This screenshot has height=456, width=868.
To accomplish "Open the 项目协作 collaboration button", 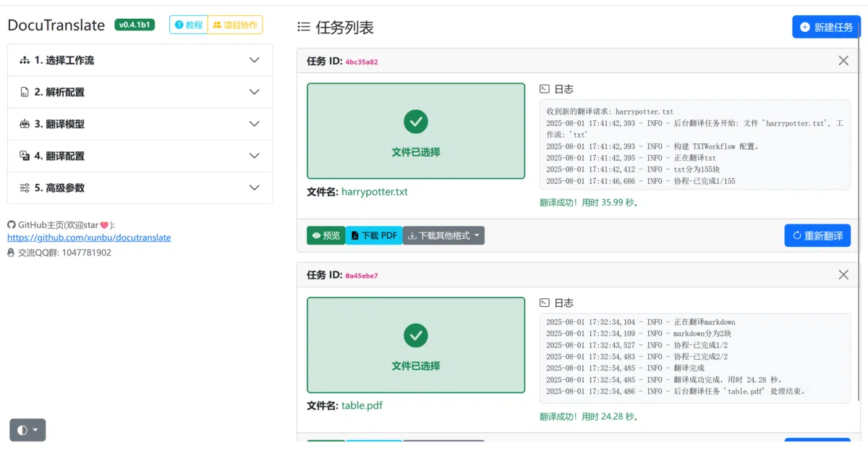I will [235, 25].
